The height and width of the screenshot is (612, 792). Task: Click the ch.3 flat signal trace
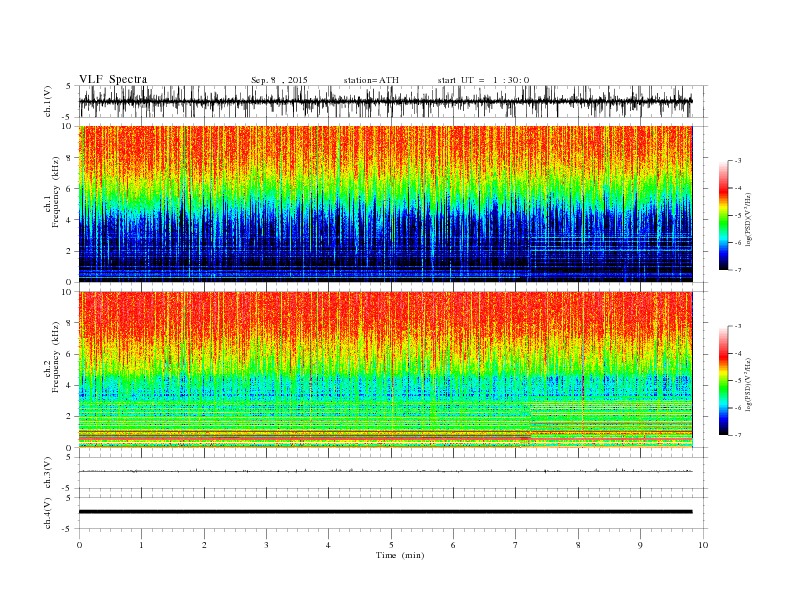(x=385, y=471)
